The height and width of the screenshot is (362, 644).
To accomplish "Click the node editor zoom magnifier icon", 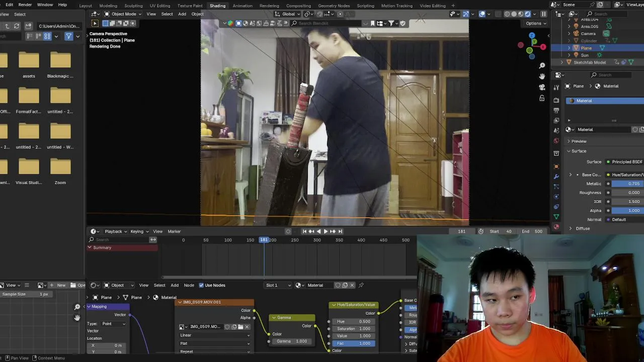I will click(77, 307).
